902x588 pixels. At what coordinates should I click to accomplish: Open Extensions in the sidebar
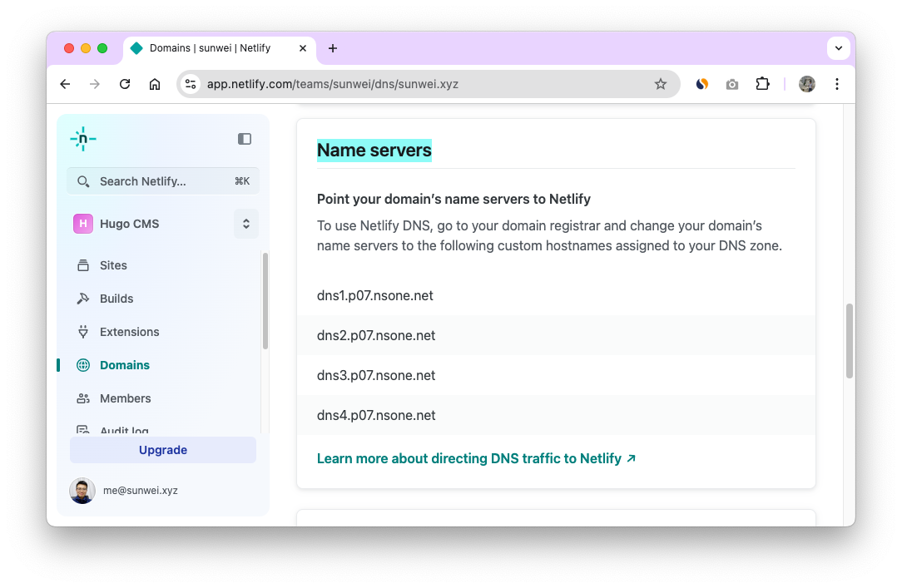click(x=130, y=332)
